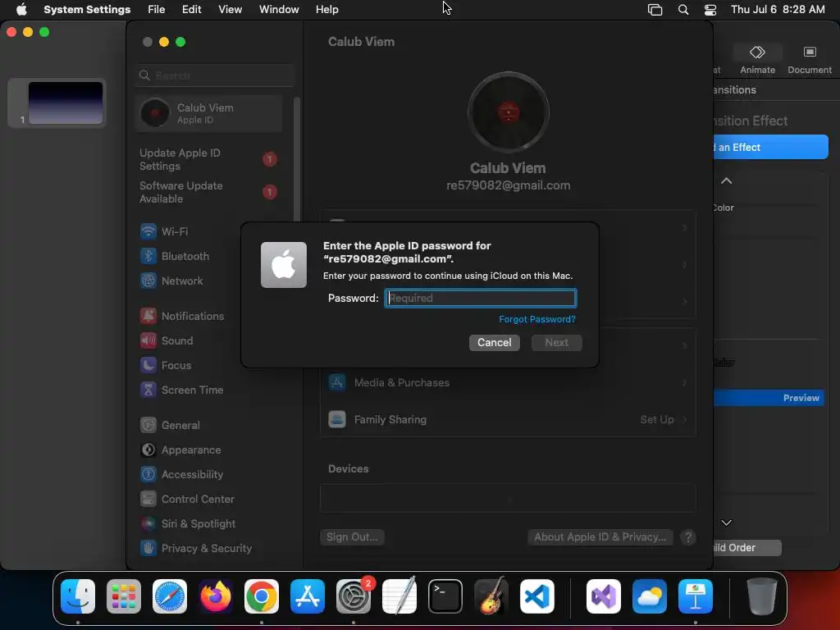
Task: Open the Window menu
Action: pyautogui.click(x=279, y=10)
